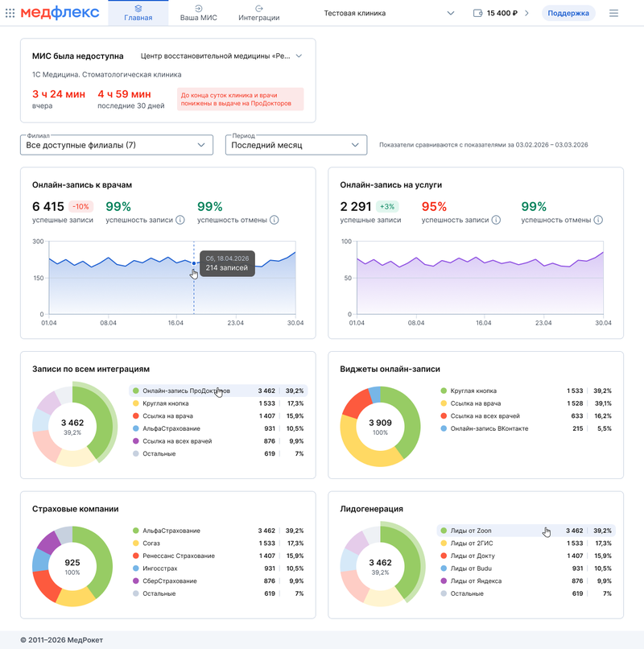644x649 pixels.
Task: Select the Ингосстрах row
Action: [218, 568]
